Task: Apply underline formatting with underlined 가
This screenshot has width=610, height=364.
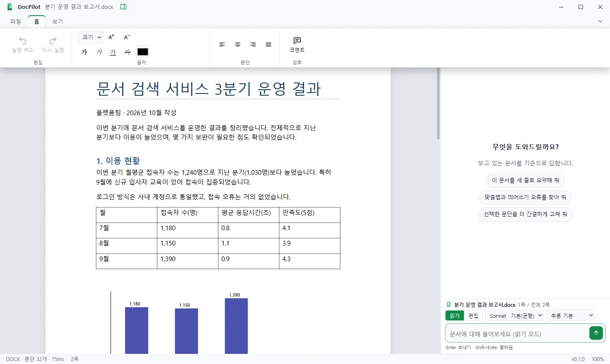Action: [x=113, y=52]
